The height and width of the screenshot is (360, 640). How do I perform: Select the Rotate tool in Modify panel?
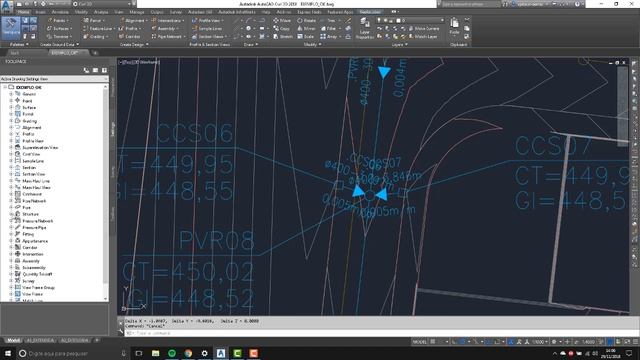(x=307, y=20)
